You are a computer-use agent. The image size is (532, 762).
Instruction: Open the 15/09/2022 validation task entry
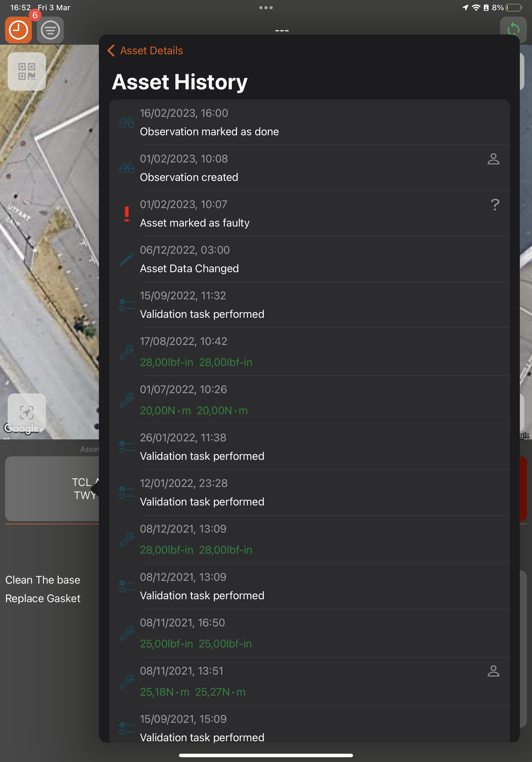308,305
